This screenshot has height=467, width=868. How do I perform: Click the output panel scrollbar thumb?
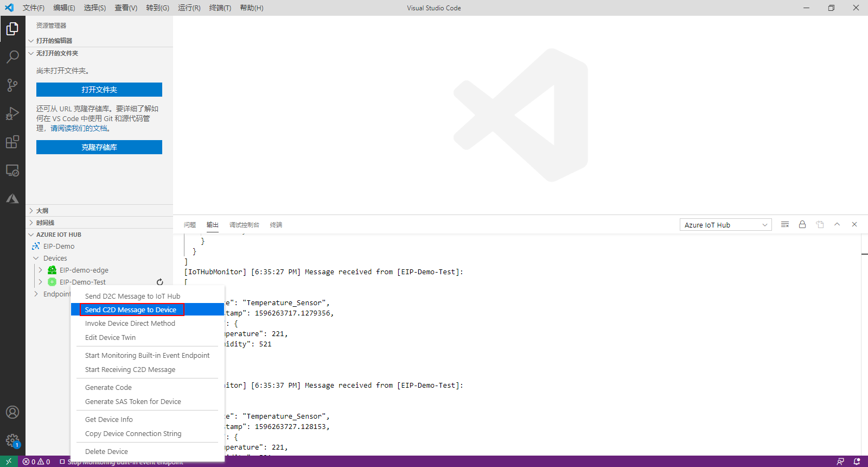865,254
